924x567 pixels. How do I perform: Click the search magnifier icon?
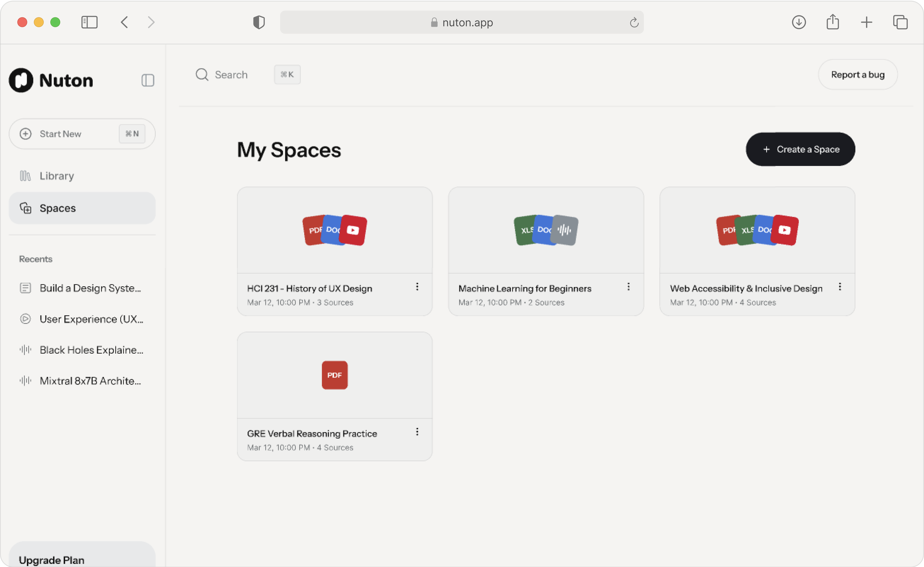[202, 74]
